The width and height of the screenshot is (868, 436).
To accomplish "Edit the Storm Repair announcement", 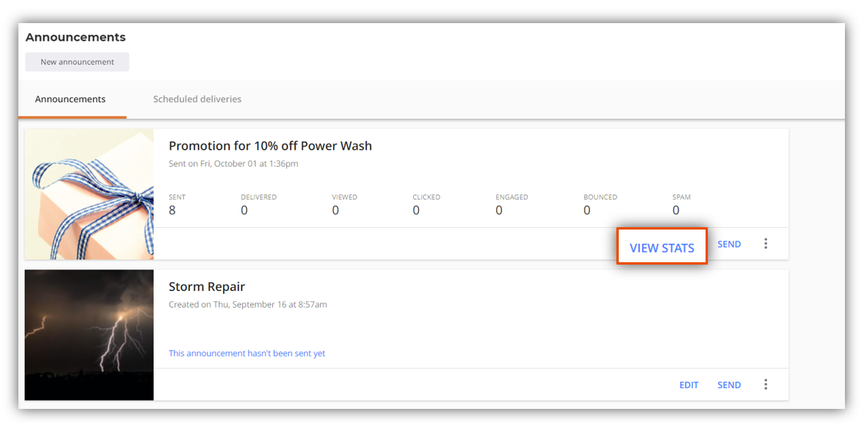I will [x=689, y=385].
